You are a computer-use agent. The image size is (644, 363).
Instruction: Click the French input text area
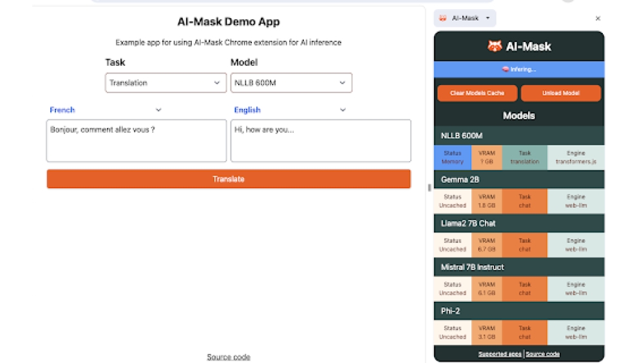(x=137, y=141)
